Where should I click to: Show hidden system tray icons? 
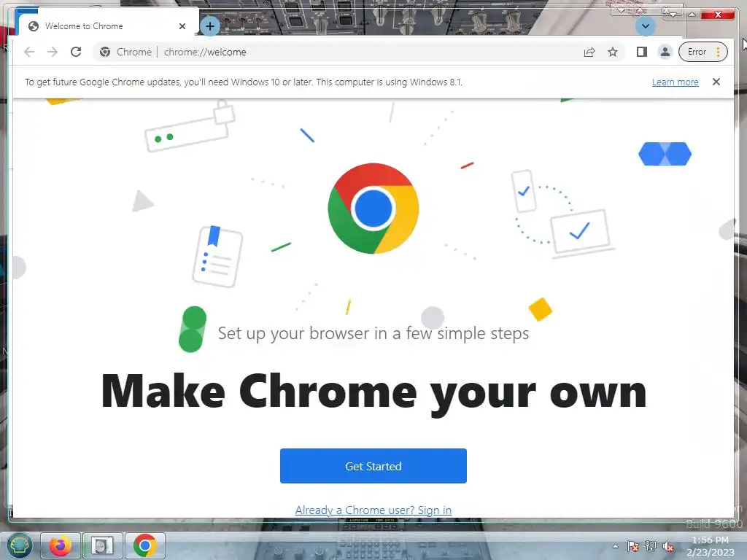point(615,546)
